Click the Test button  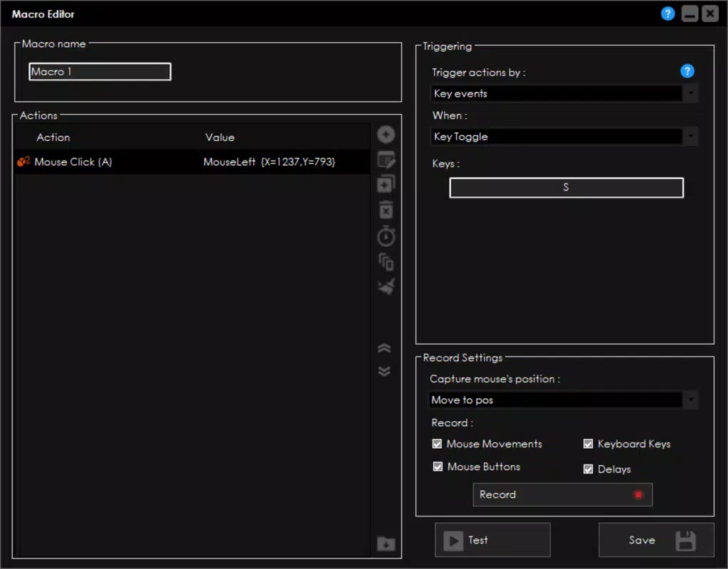click(492, 541)
